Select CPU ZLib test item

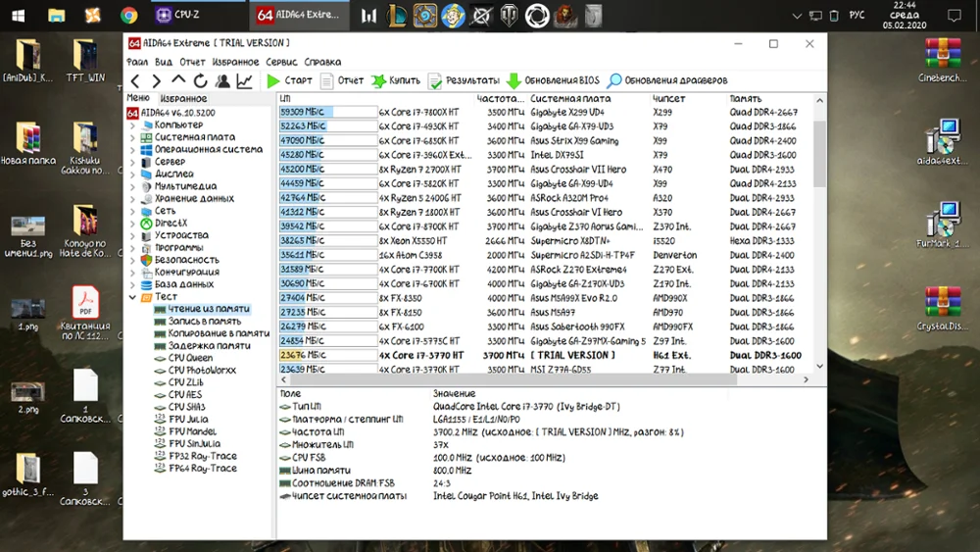(178, 382)
